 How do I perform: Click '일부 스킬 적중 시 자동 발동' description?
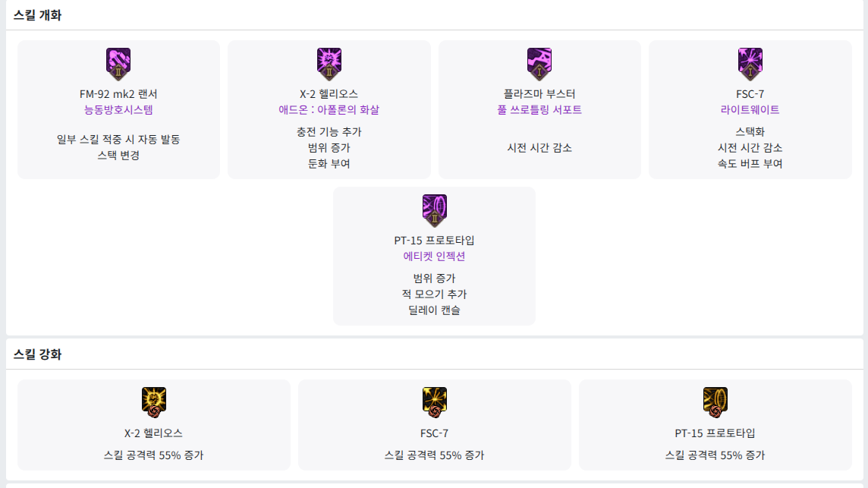tap(118, 140)
